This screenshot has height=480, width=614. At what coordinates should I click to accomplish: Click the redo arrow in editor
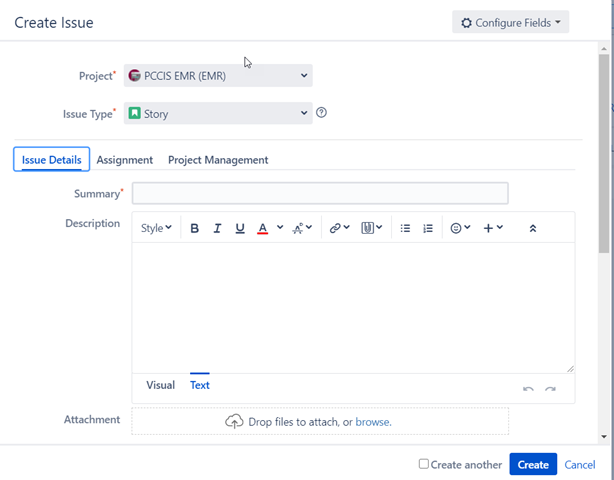tap(550, 389)
